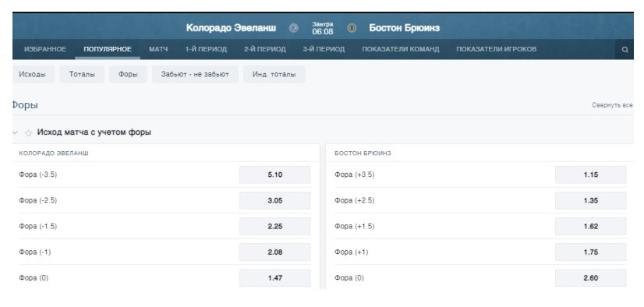Click the Форы section heading
Viewport: 644px width, 307px height.
click(26, 105)
